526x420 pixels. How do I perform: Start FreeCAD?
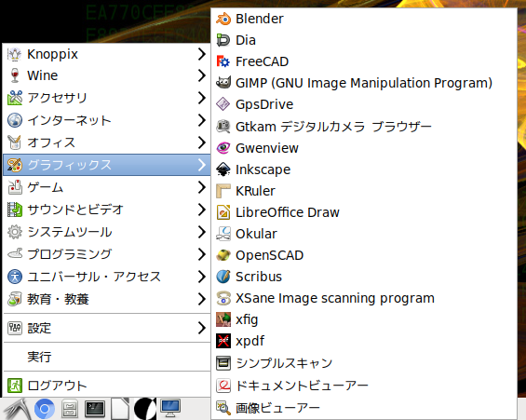coord(364,61)
